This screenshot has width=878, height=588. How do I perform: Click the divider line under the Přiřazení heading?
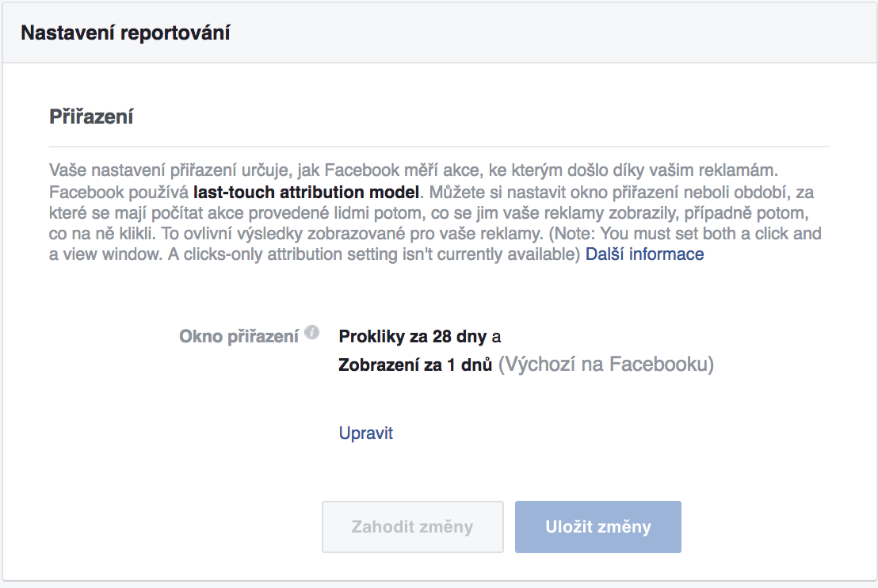pyautogui.click(x=439, y=147)
